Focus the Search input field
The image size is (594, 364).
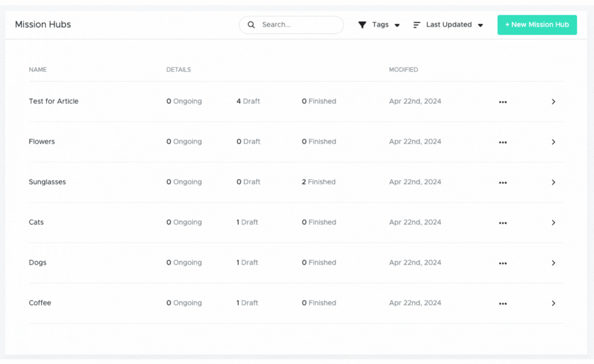[291, 25]
